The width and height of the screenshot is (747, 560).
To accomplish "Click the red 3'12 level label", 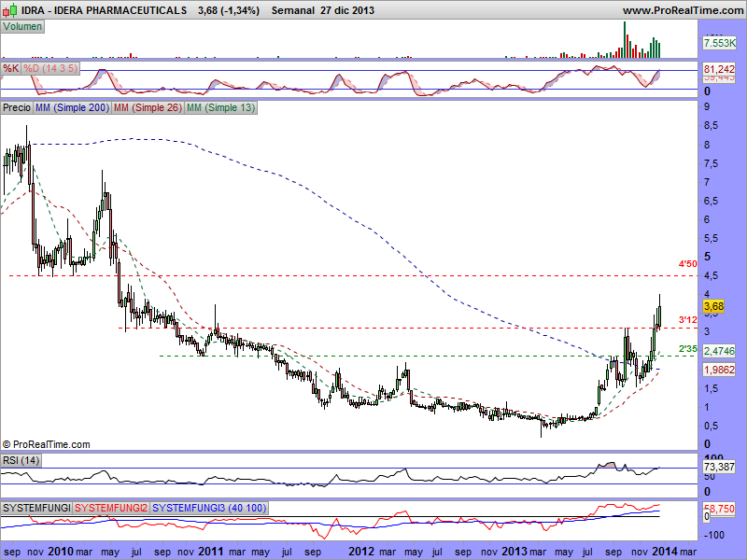I will click(x=688, y=320).
